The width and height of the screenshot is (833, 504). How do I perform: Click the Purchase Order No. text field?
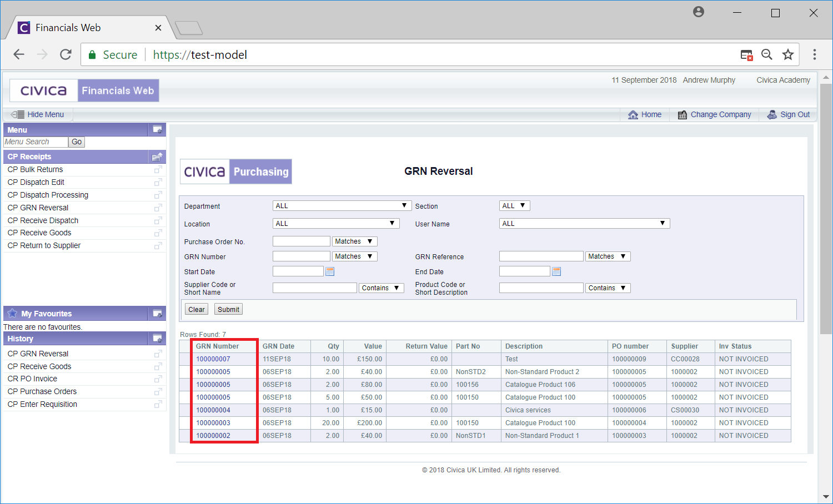[x=302, y=241]
